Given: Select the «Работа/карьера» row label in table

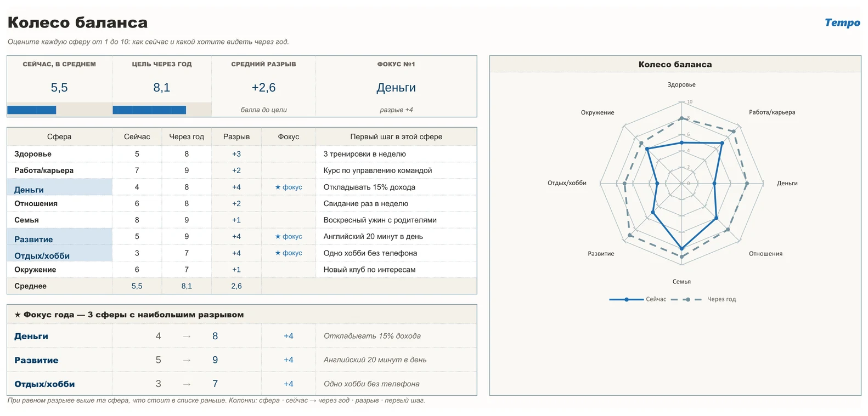Looking at the screenshot, I should (x=44, y=170).
